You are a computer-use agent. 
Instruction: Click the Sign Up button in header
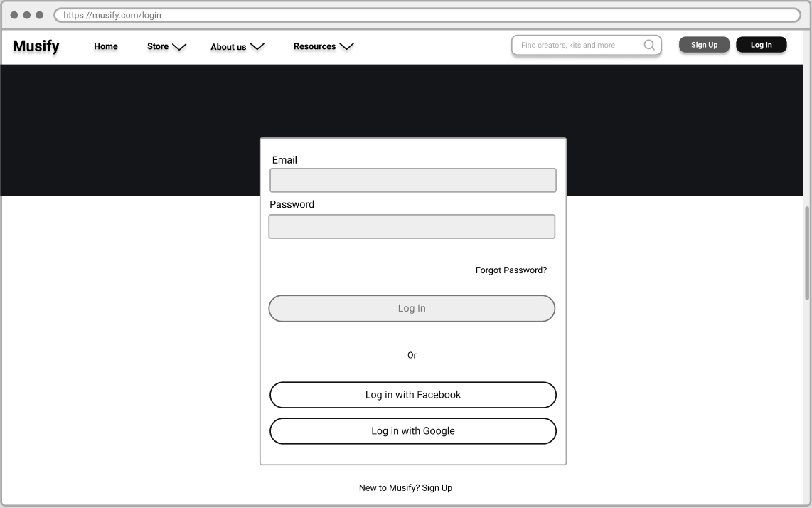[705, 45]
